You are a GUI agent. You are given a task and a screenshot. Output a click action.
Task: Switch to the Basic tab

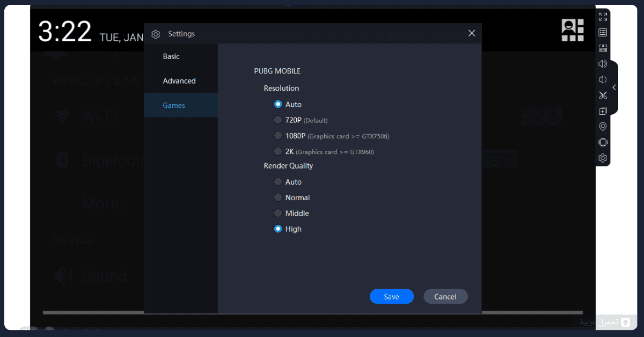click(181, 56)
